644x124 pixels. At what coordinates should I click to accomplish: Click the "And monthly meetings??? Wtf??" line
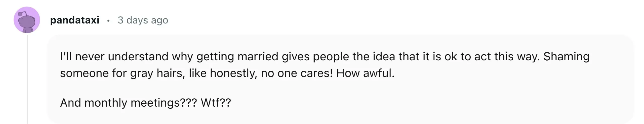(145, 103)
